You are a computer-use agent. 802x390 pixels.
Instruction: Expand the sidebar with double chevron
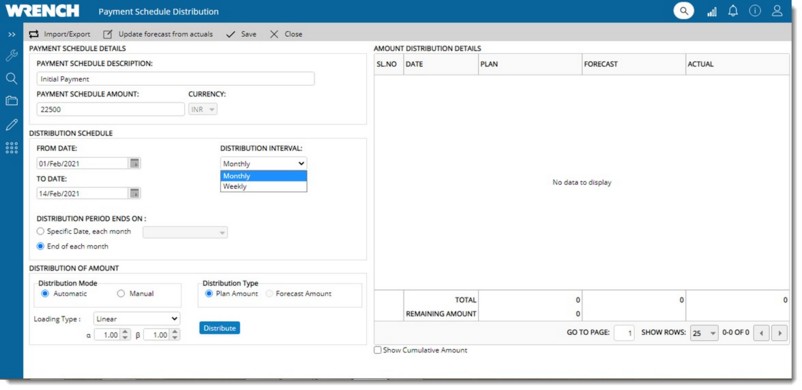pyautogui.click(x=11, y=34)
